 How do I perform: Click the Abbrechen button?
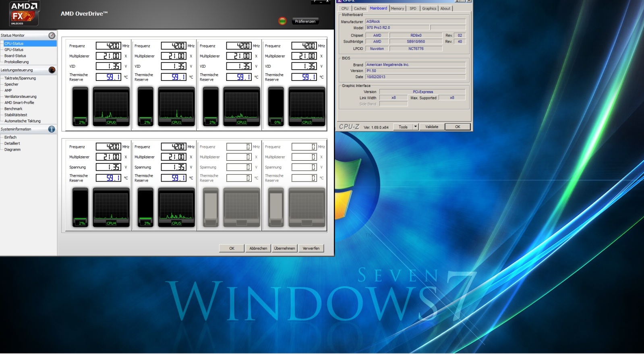click(258, 248)
